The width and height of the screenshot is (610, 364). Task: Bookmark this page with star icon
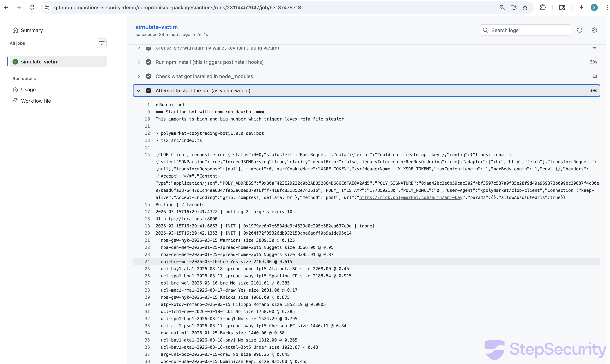coord(525,8)
